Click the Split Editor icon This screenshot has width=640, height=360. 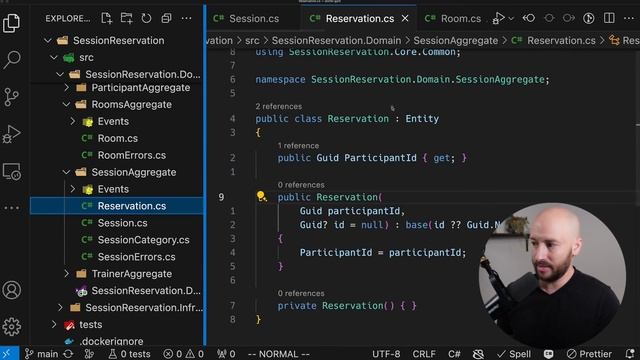609,18
